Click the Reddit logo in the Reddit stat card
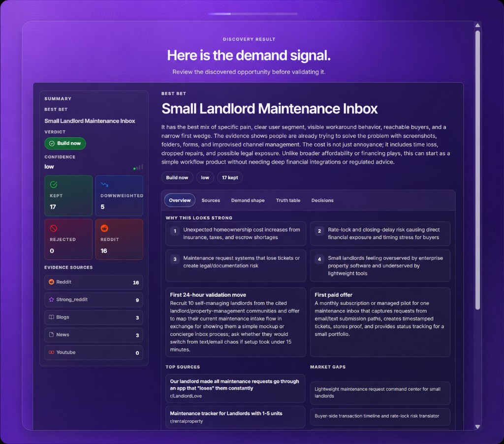 pyautogui.click(x=104, y=228)
